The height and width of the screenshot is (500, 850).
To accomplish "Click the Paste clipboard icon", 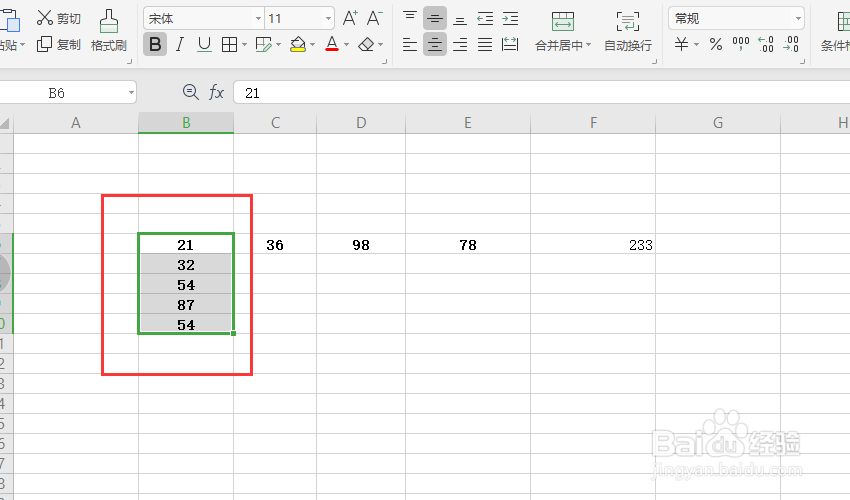I will [x=9, y=20].
